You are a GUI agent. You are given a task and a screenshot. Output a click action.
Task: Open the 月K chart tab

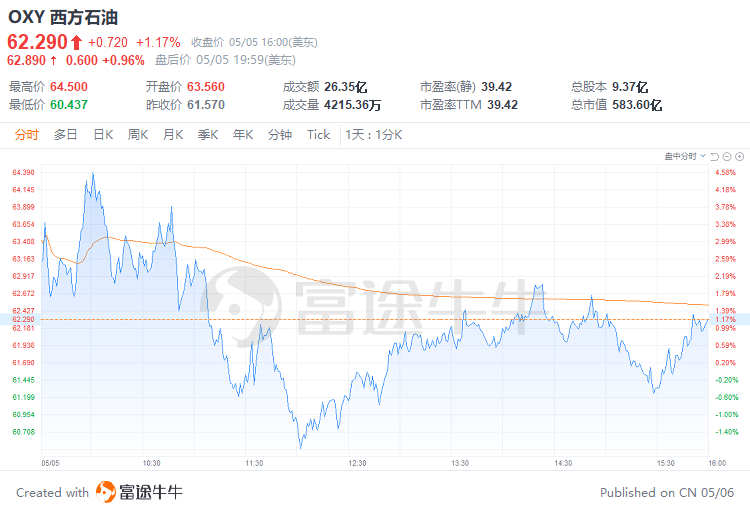pos(173,135)
